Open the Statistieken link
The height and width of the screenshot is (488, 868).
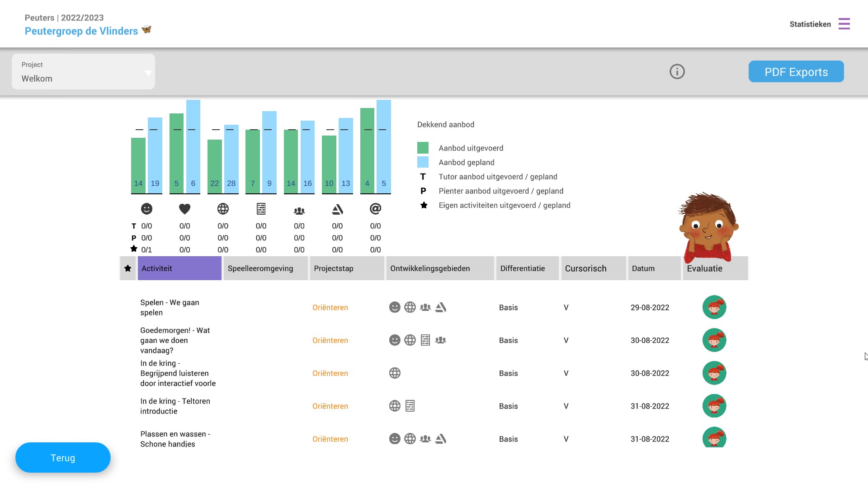[x=810, y=24]
